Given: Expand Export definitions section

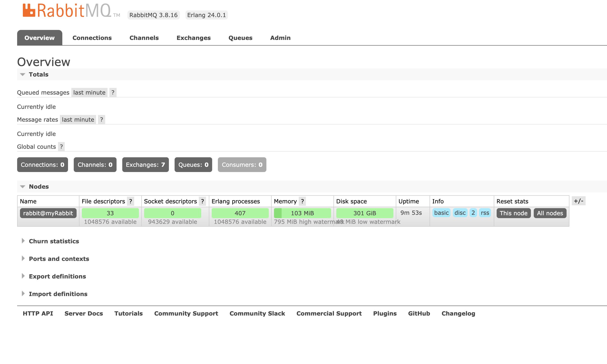Looking at the screenshot, I should (54, 276).
